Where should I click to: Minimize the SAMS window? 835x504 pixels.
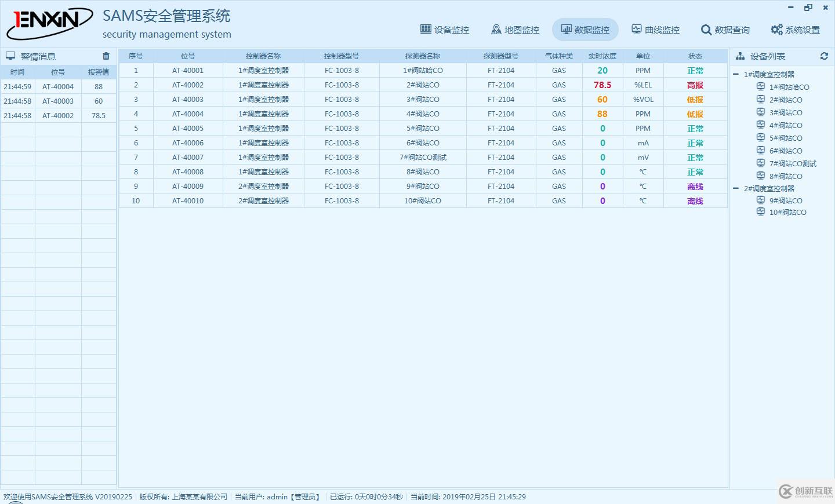791,8
